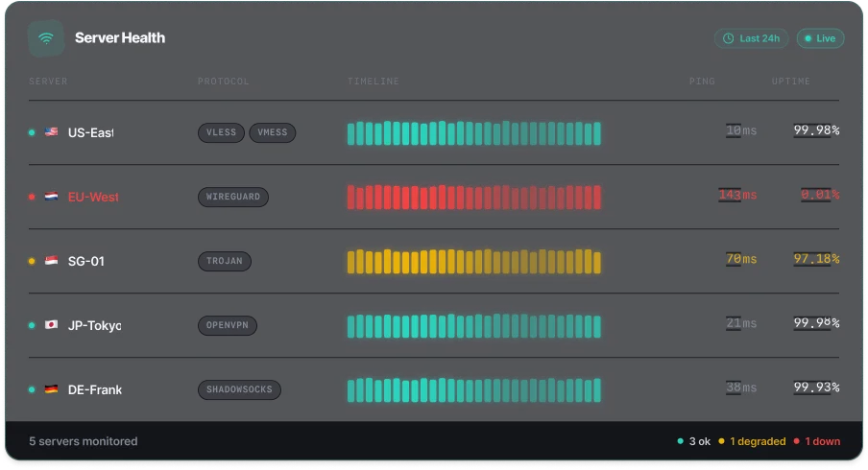Click the Wi-Fi Server Health icon
This screenshot has height=470, width=868.
click(x=46, y=38)
